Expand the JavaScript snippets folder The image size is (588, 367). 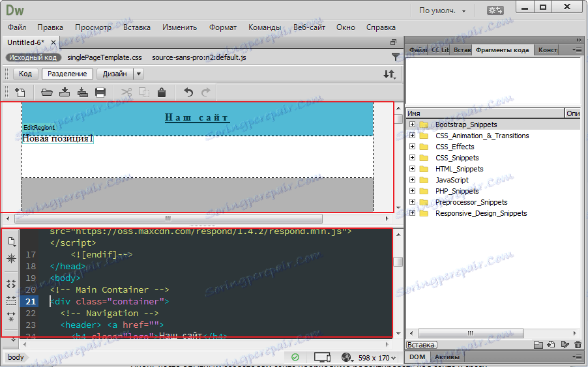click(412, 179)
